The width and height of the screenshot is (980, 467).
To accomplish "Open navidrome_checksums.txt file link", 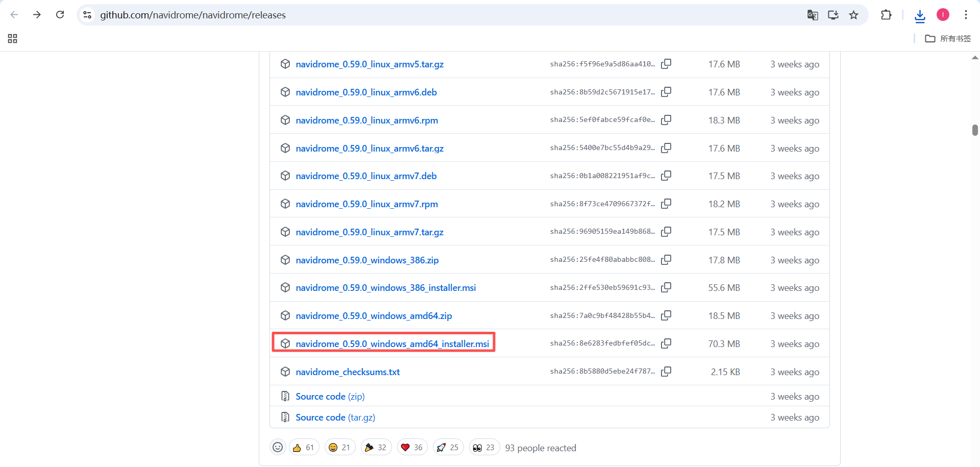I will click(x=348, y=372).
